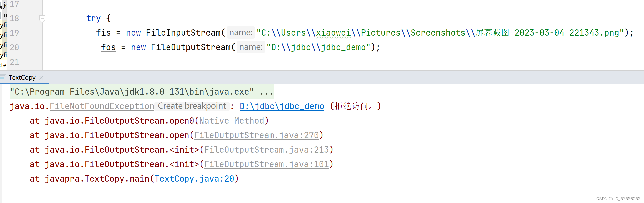This screenshot has width=644, height=203.
Task: Click the 拒绝访问 error message text
Action: 355,106
